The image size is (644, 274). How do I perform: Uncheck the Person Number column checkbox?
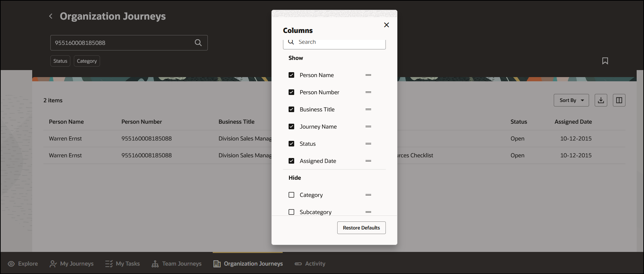click(291, 92)
